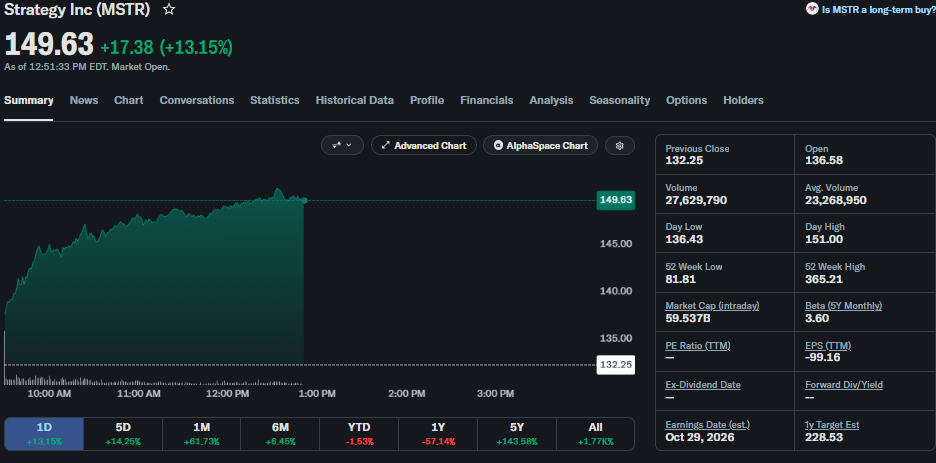
Task: Click the Strategy Inc (MSTR) heading
Action: click(77, 10)
